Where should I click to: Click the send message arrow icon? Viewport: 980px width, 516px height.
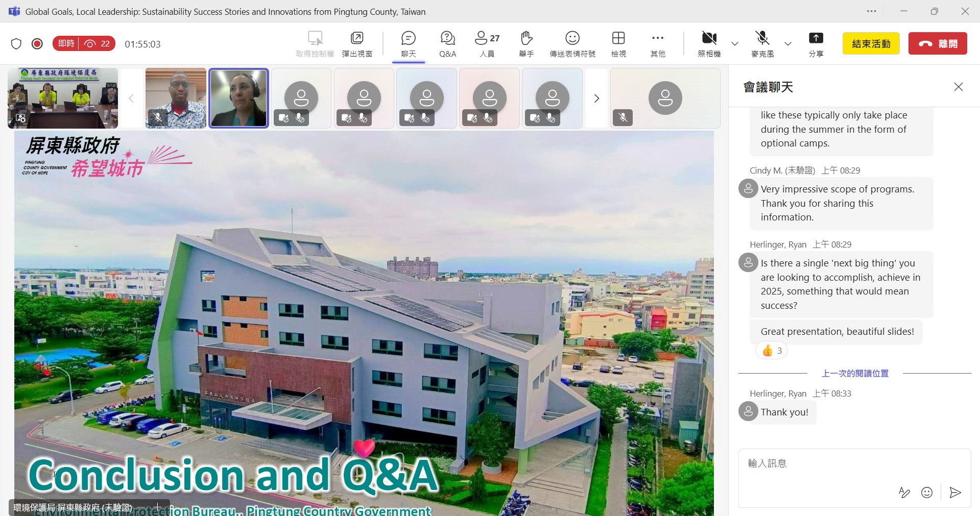[x=955, y=492]
